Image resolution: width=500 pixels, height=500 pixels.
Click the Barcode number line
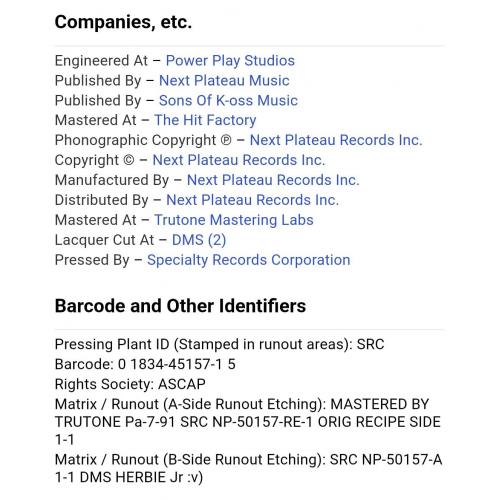(145, 364)
